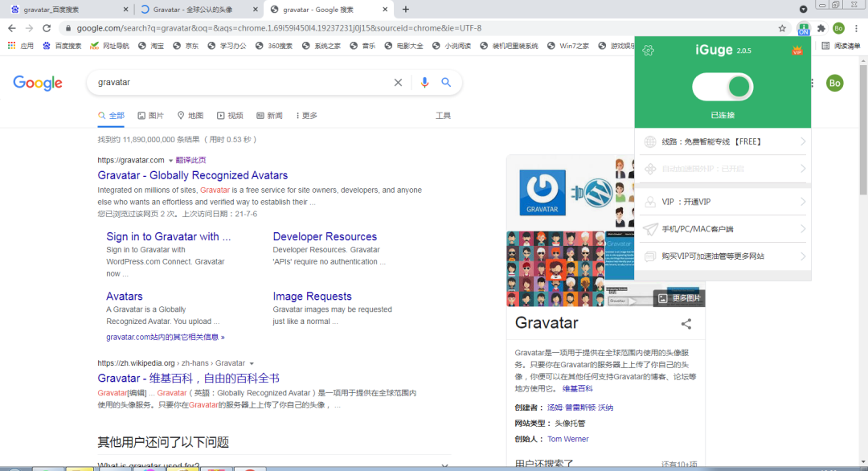The height and width of the screenshot is (471, 868).
Task: Click the blue magnifier icon to search
Action: (447, 82)
